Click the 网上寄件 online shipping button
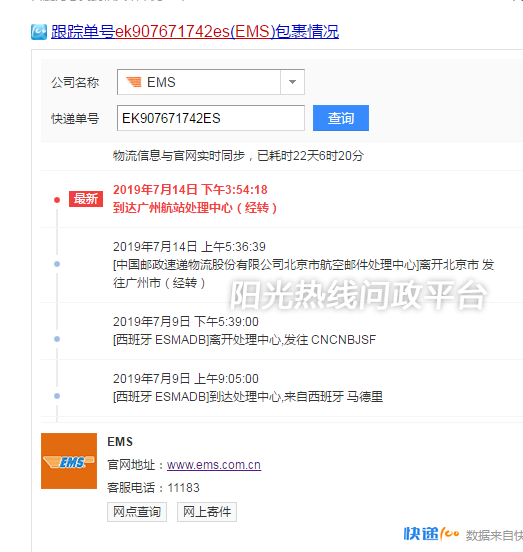The width and height of the screenshot is (523, 552). (207, 512)
